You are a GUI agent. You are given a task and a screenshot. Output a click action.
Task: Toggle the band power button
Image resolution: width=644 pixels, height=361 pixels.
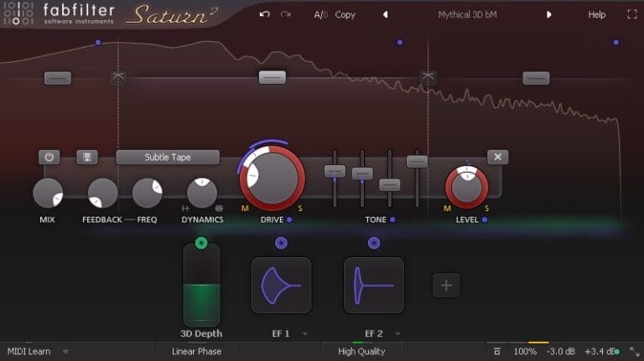click(x=49, y=157)
